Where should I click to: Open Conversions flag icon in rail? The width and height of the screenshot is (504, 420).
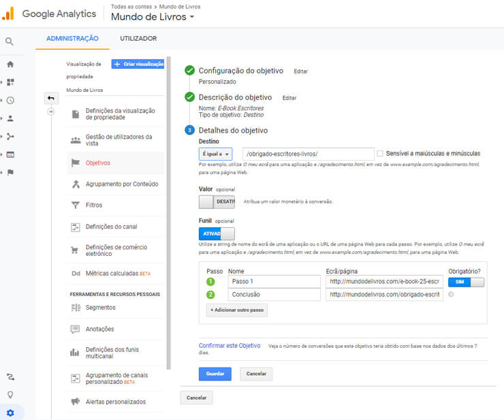pos(10,173)
